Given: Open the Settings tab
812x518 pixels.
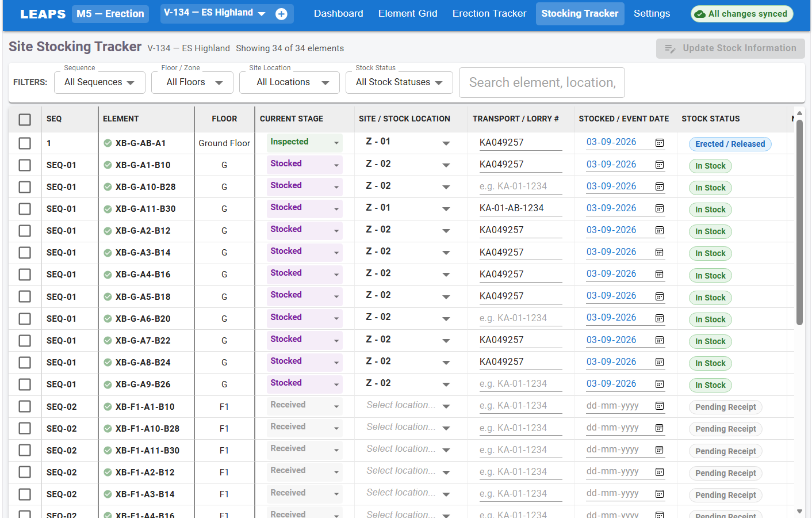Looking at the screenshot, I should point(652,13).
